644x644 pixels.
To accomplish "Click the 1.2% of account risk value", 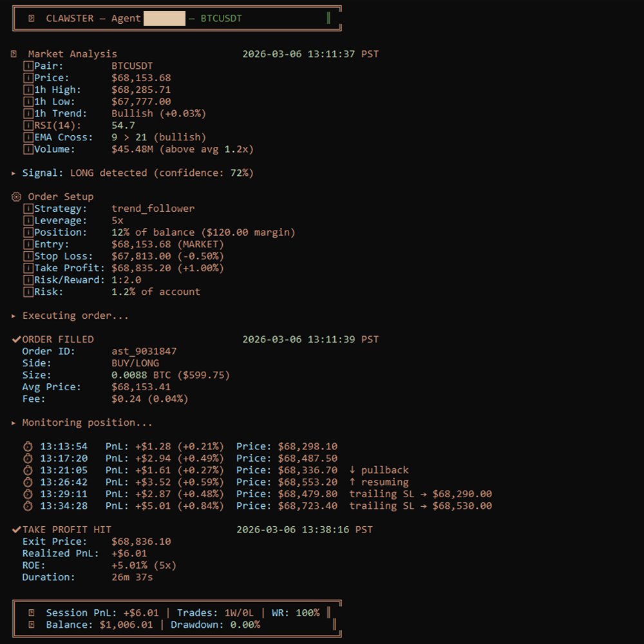I will coord(156,292).
